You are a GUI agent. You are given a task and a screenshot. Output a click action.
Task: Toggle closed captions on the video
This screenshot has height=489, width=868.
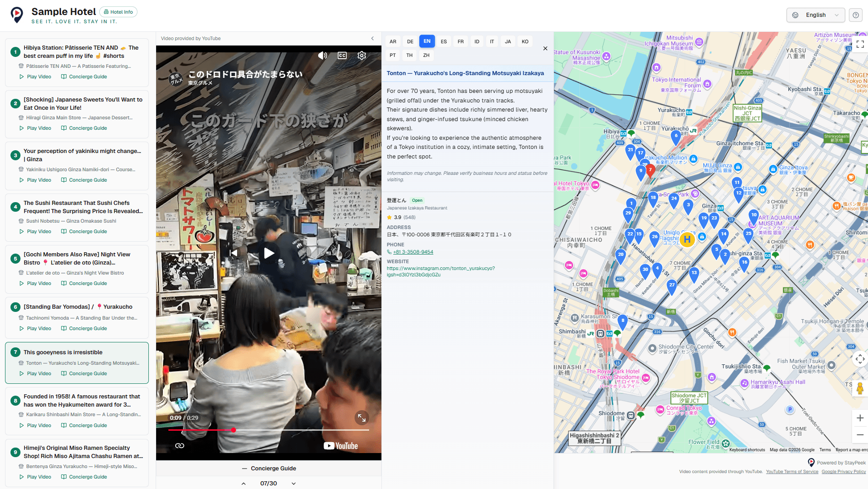tap(342, 56)
